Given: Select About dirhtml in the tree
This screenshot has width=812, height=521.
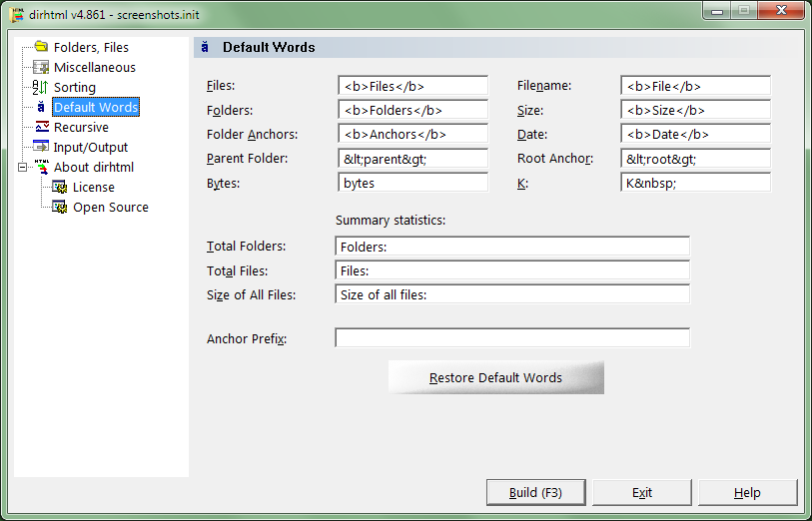Looking at the screenshot, I should [94, 167].
